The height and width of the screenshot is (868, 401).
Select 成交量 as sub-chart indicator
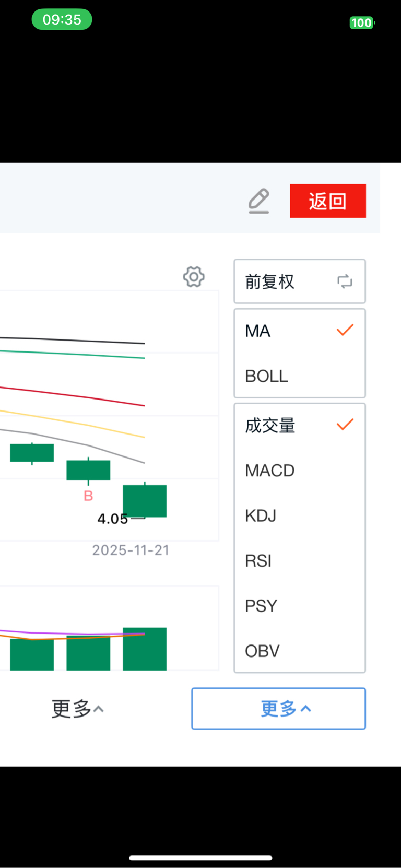(270, 426)
